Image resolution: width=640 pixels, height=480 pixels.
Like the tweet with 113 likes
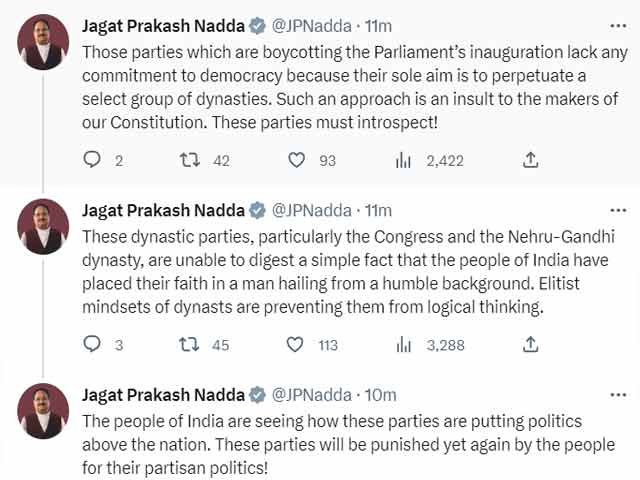click(x=296, y=345)
